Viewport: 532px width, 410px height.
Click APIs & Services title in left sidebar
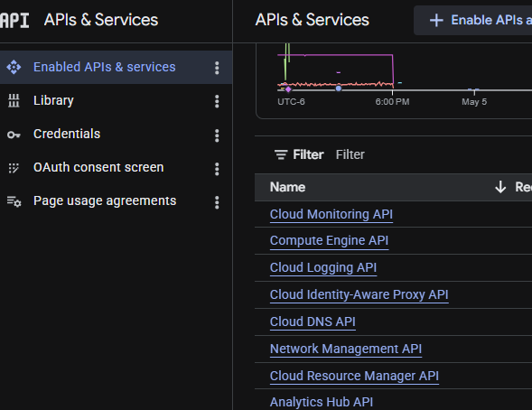[101, 20]
